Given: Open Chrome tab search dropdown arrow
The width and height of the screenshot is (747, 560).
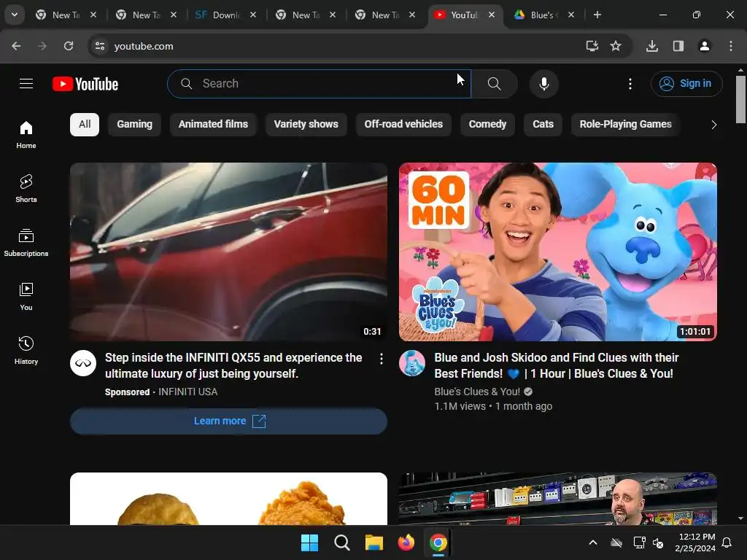Looking at the screenshot, I should [x=15, y=15].
